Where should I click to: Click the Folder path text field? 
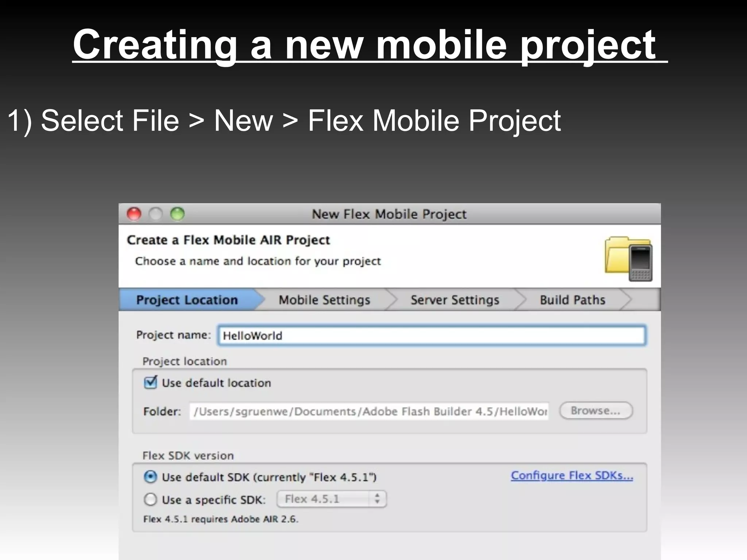point(369,411)
